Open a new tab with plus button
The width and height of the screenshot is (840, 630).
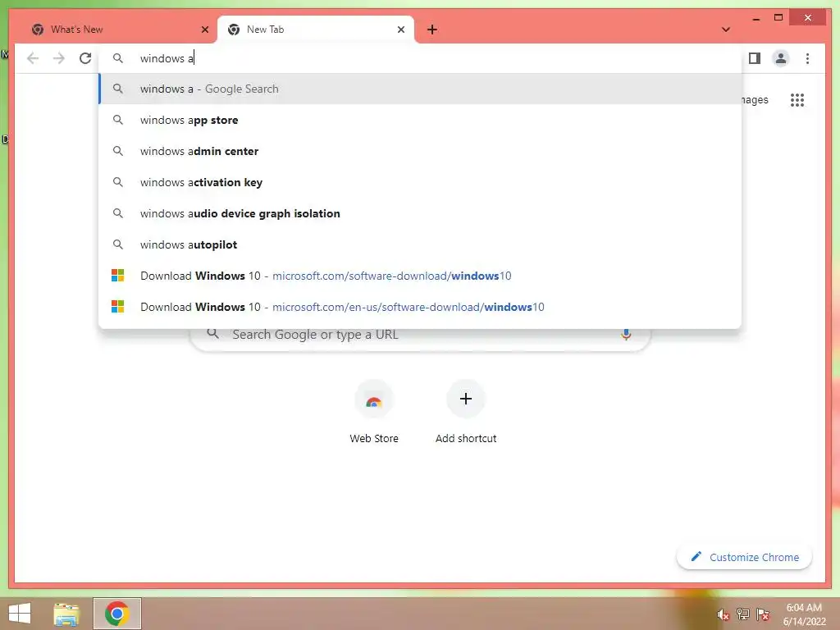tap(432, 30)
